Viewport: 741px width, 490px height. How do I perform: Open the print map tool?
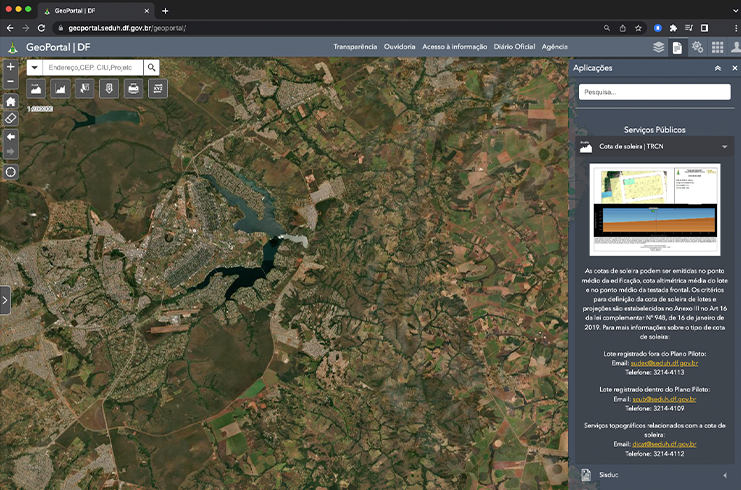[x=133, y=89]
